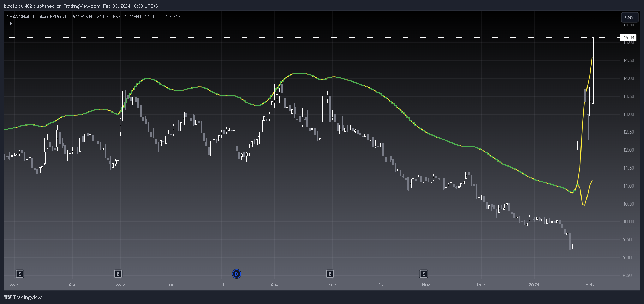The image size is (644, 304).
Task: Click the 12.50 price axis label
Action: [628, 132]
